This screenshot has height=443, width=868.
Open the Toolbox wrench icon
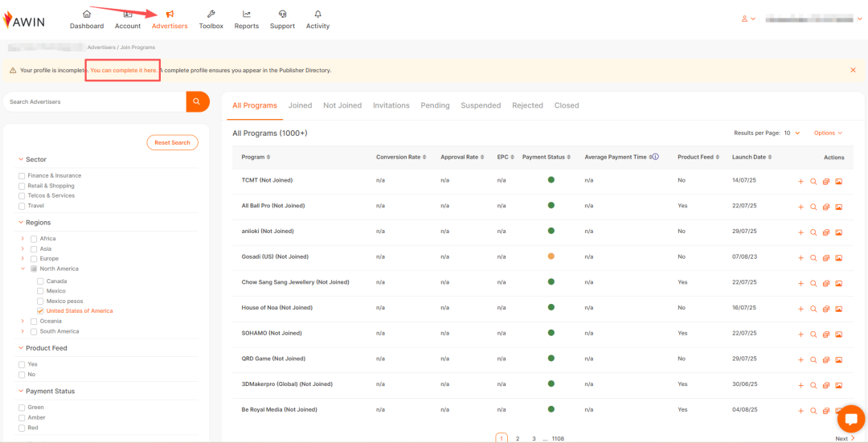211,14
